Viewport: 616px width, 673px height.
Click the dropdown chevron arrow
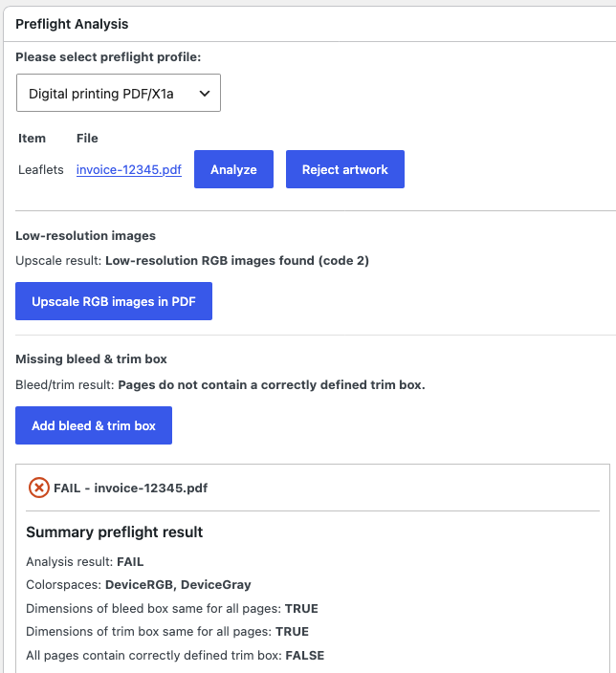[205, 93]
